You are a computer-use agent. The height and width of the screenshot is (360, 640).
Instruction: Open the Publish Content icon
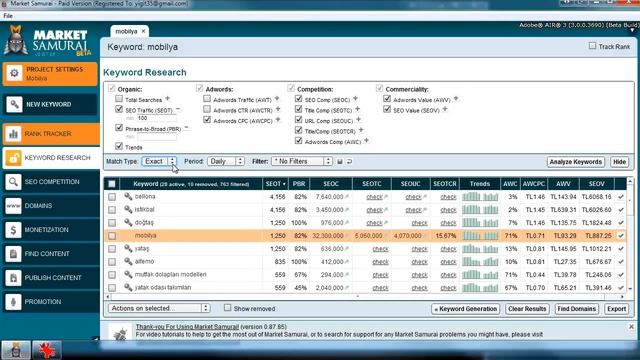tap(13, 278)
